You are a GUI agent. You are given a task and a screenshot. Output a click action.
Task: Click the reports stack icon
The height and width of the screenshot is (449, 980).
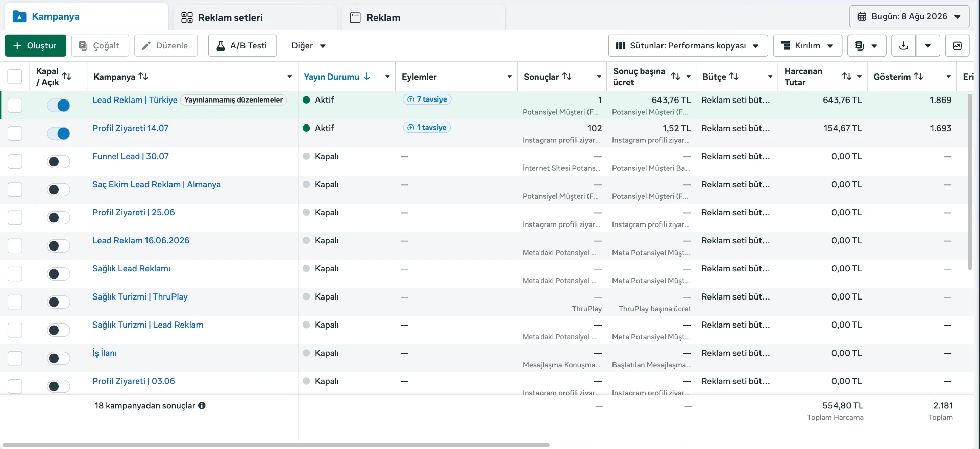point(860,46)
